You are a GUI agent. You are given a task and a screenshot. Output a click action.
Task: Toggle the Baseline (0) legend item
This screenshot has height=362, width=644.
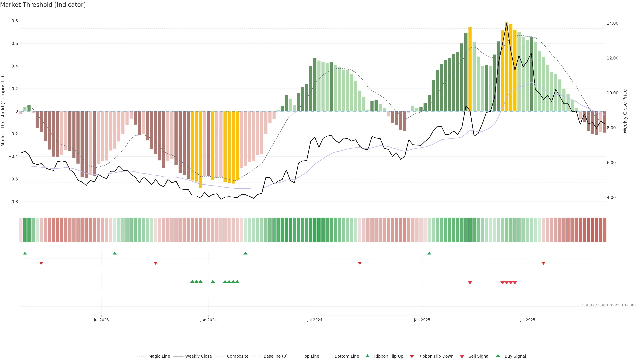[x=276, y=356]
